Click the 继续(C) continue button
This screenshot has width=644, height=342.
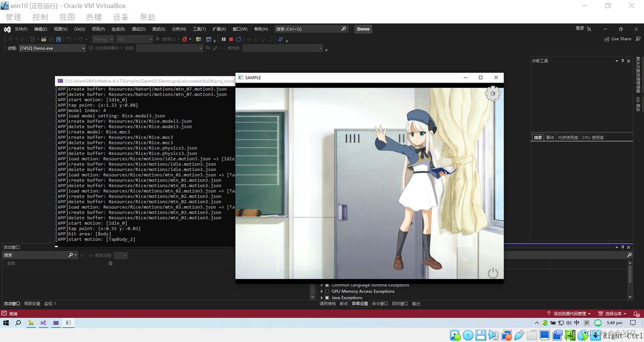[x=167, y=39]
